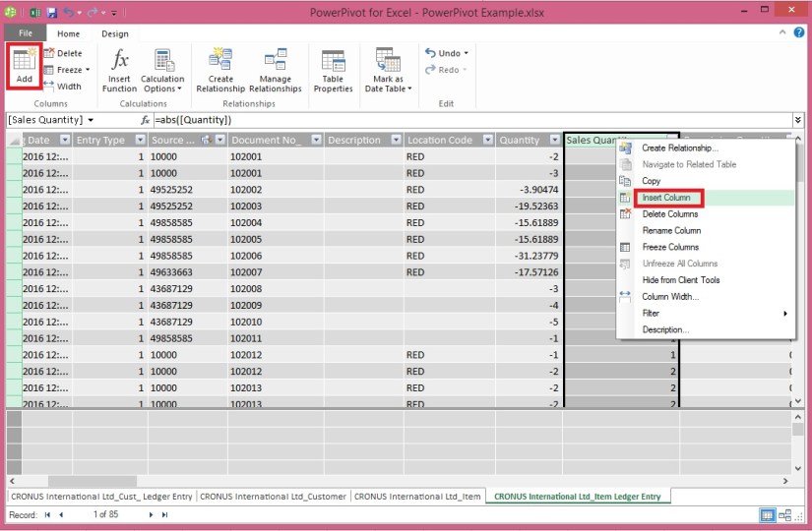Image resolution: width=812 pixels, height=531 pixels.
Task: Select the cell with document 102007
Action: [276, 272]
